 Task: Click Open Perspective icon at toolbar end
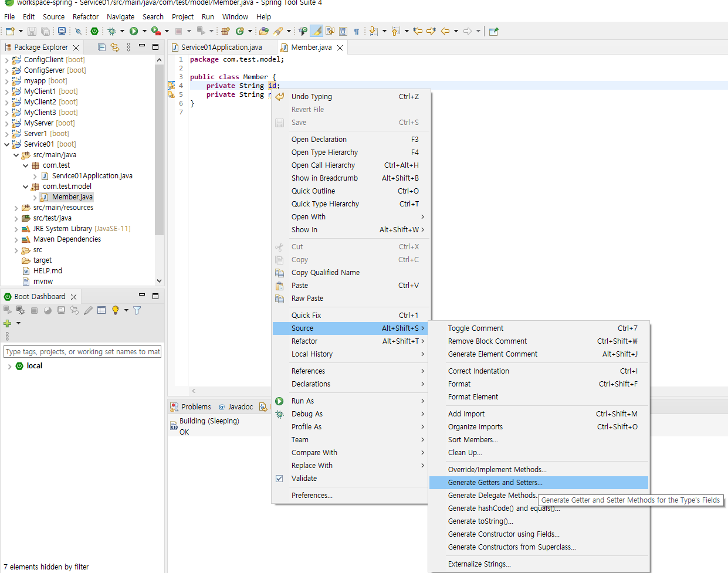(493, 31)
